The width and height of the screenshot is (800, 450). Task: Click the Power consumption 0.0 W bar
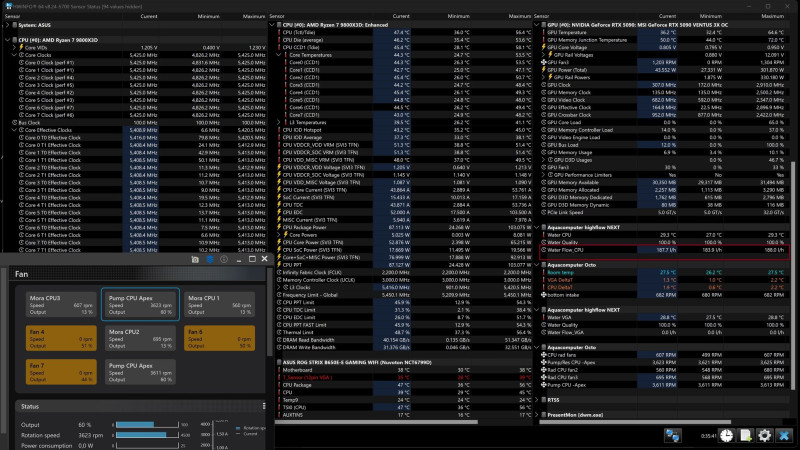click(x=147, y=445)
